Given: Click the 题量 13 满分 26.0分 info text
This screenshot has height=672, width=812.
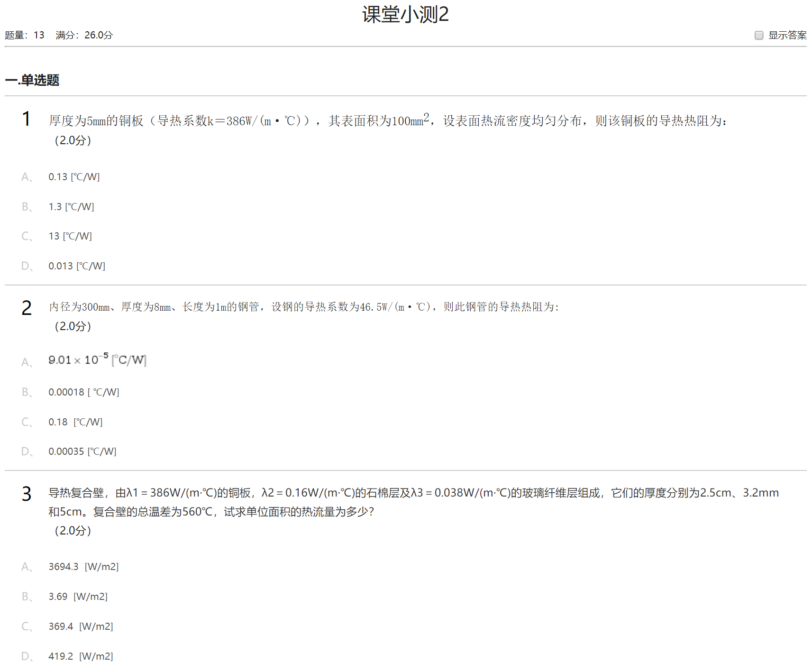Looking at the screenshot, I should 59,36.
